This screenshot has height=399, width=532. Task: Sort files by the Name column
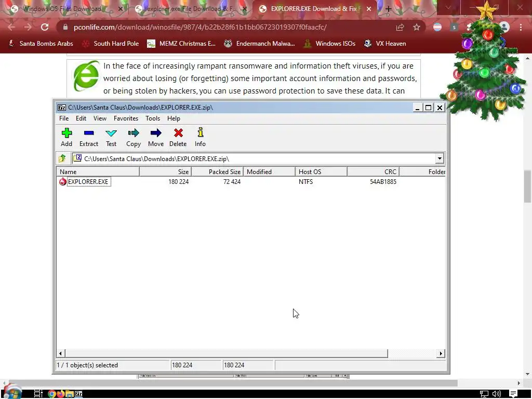[98, 171]
